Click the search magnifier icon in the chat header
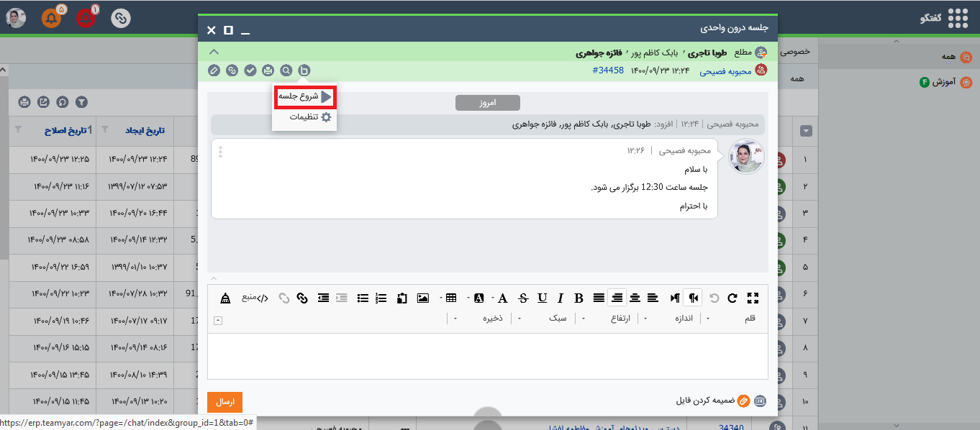 click(x=286, y=70)
